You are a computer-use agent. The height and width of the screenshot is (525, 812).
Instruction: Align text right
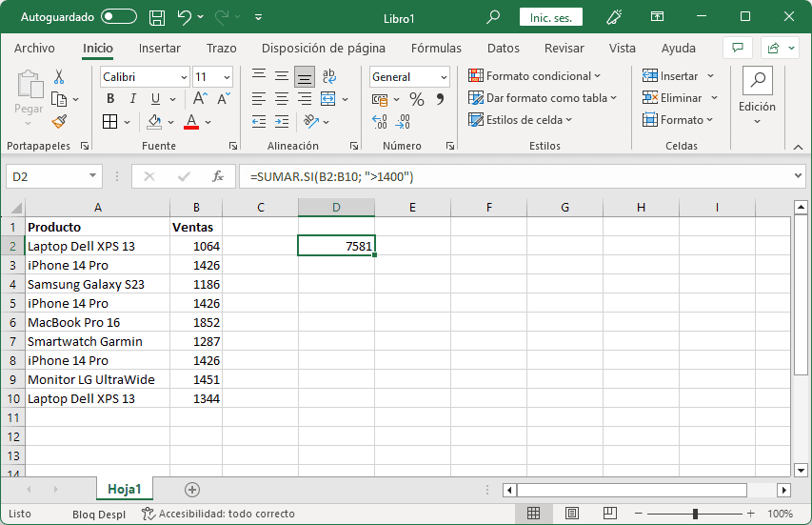(305, 98)
